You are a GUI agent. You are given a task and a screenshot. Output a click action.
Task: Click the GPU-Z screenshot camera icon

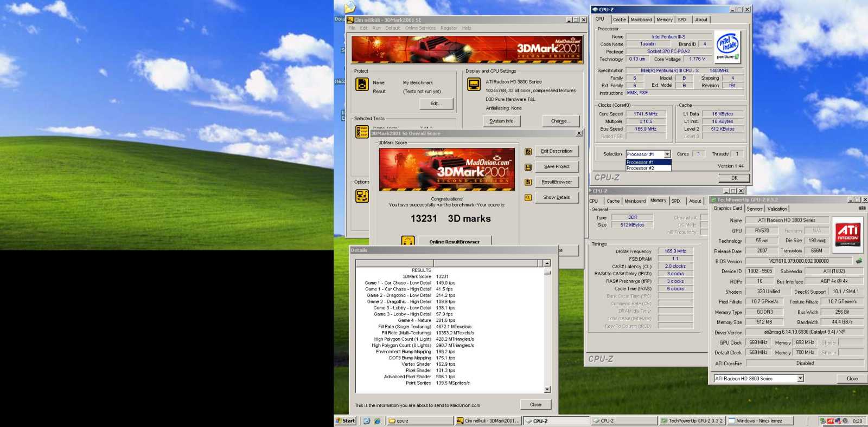point(862,208)
